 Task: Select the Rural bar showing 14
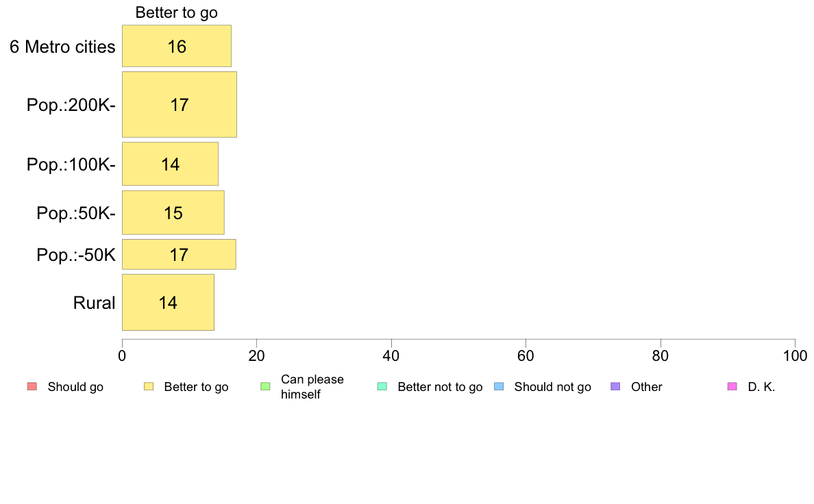(x=168, y=302)
